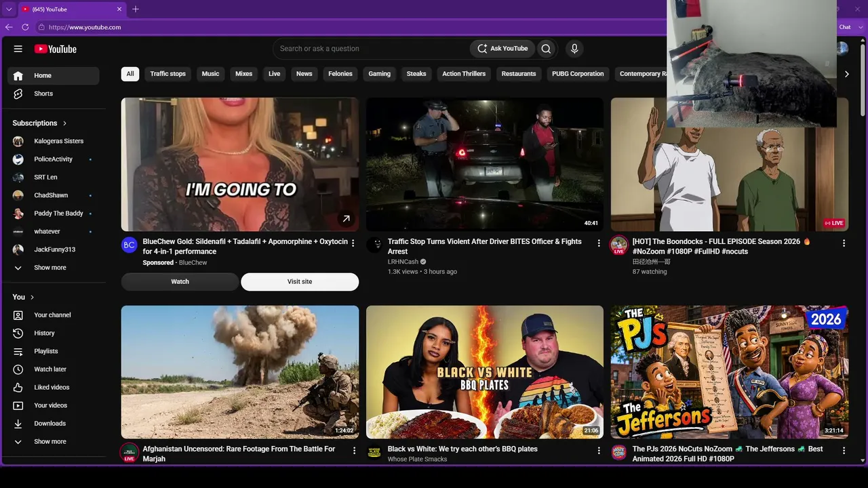
Task: Open more options for Traffic Stop video
Action: point(599,243)
